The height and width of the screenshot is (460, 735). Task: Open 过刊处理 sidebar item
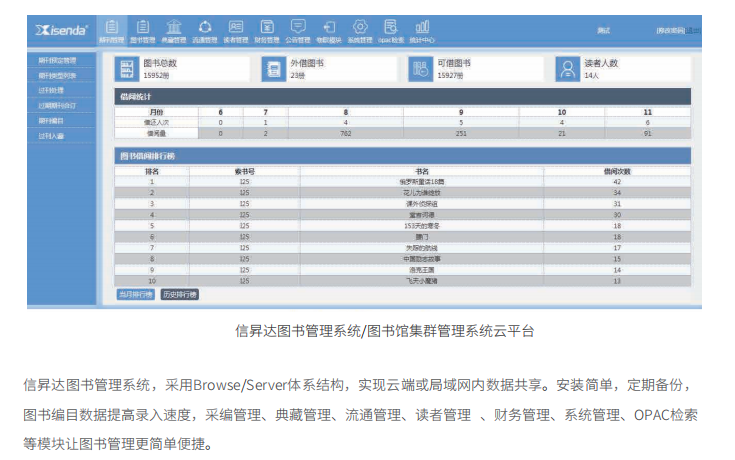click(52, 90)
